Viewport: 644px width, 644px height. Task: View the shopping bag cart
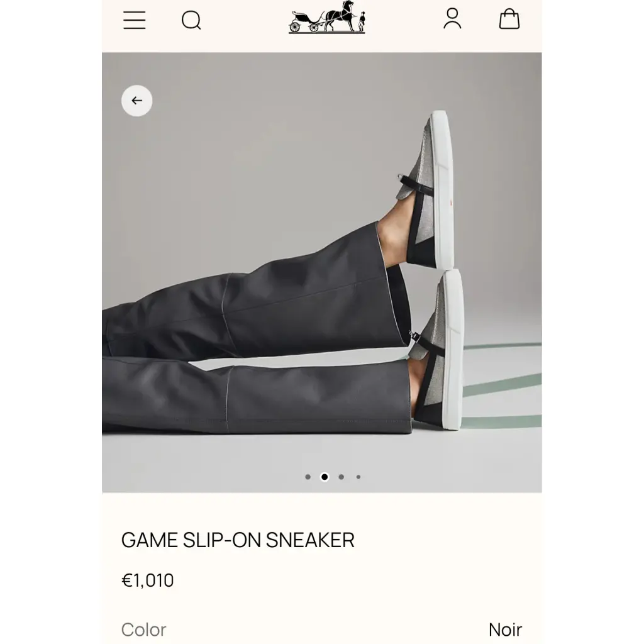point(509,19)
